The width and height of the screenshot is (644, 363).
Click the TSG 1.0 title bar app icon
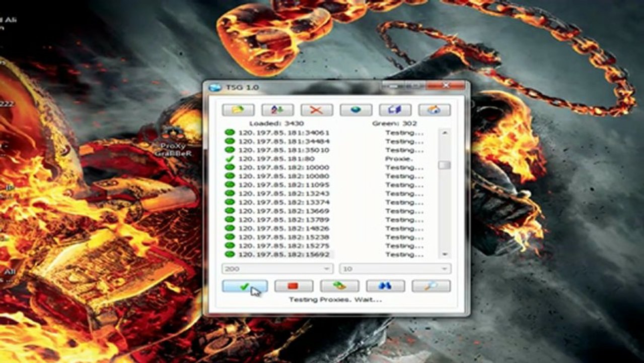(x=216, y=87)
